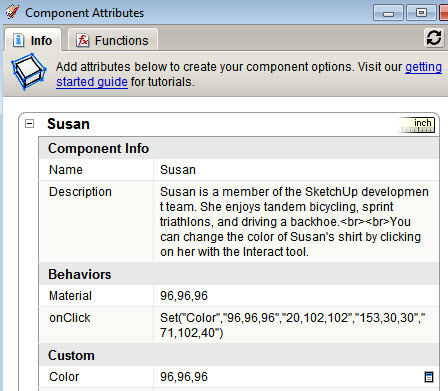
Task: Click the 'Custom' section header
Action: click(239, 355)
